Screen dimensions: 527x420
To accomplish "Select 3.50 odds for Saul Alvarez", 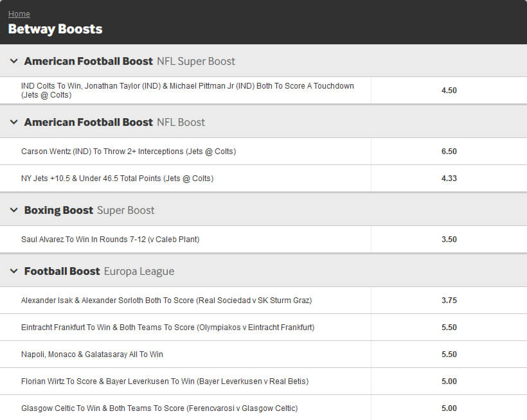I will pyautogui.click(x=449, y=240).
